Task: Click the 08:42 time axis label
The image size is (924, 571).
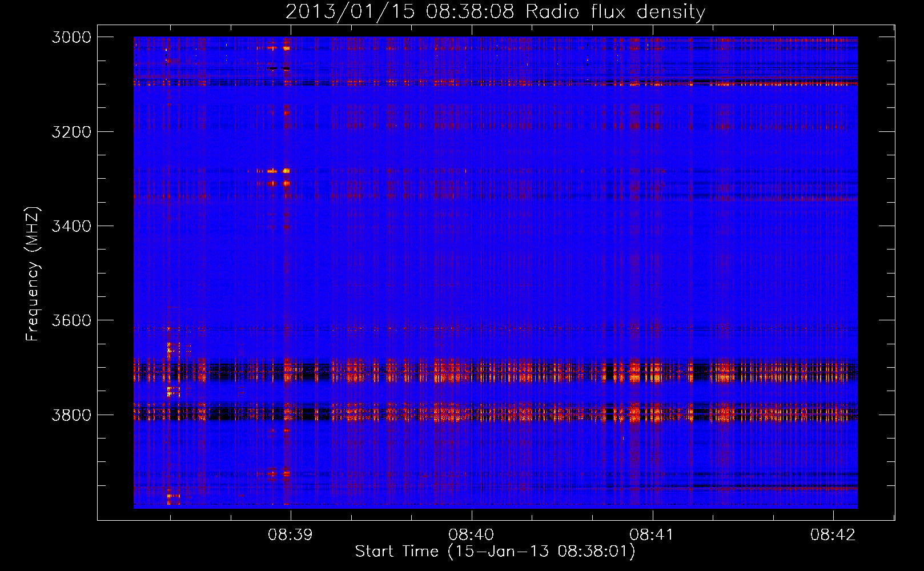Action: (x=833, y=534)
